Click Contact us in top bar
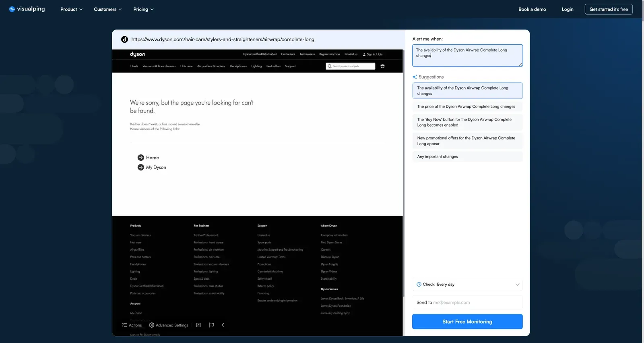 click(x=351, y=54)
